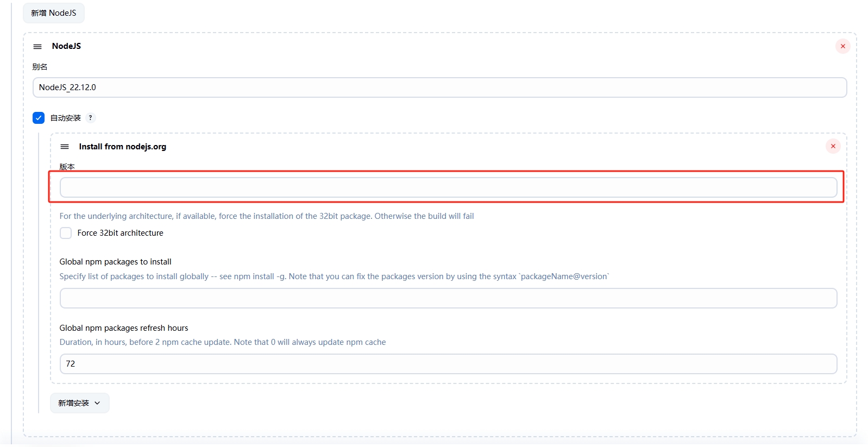Click the Global npm packages refresh hours label
The image size is (868, 447).
point(123,328)
